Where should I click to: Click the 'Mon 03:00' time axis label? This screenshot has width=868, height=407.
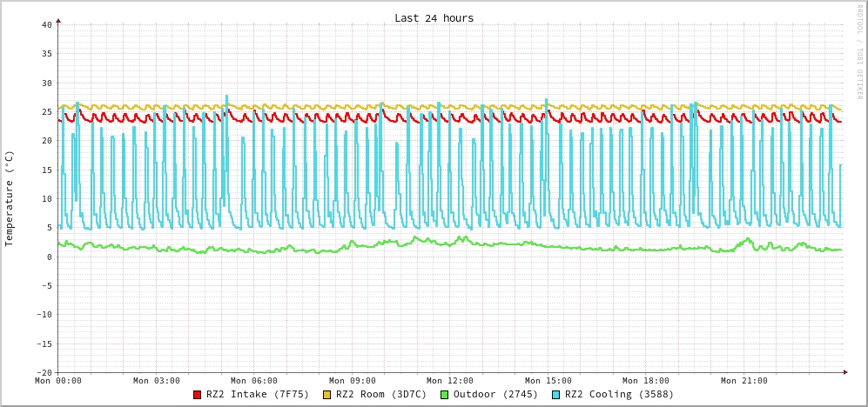click(156, 380)
